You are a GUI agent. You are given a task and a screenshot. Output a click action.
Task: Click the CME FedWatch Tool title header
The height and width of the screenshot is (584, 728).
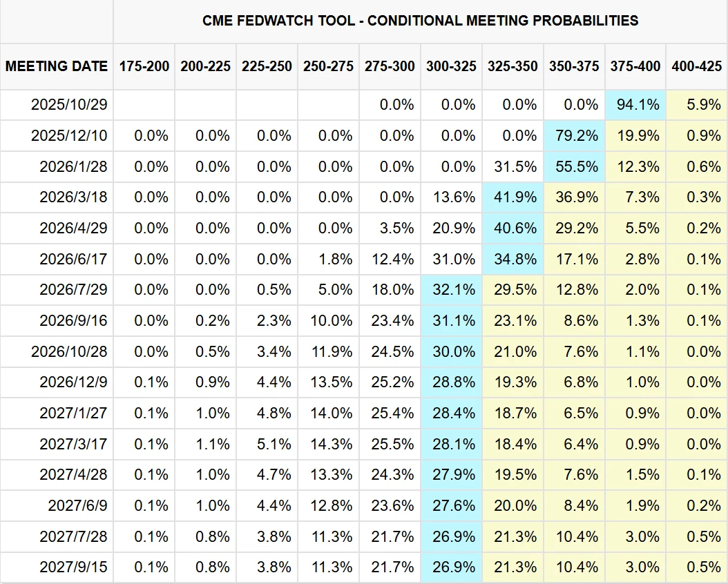point(420,21)
